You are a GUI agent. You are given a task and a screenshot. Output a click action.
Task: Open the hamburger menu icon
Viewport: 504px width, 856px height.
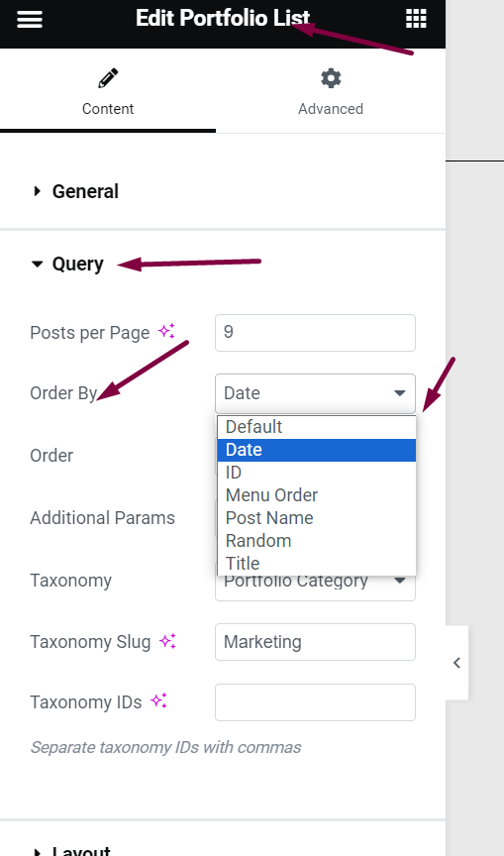[30, 19]
